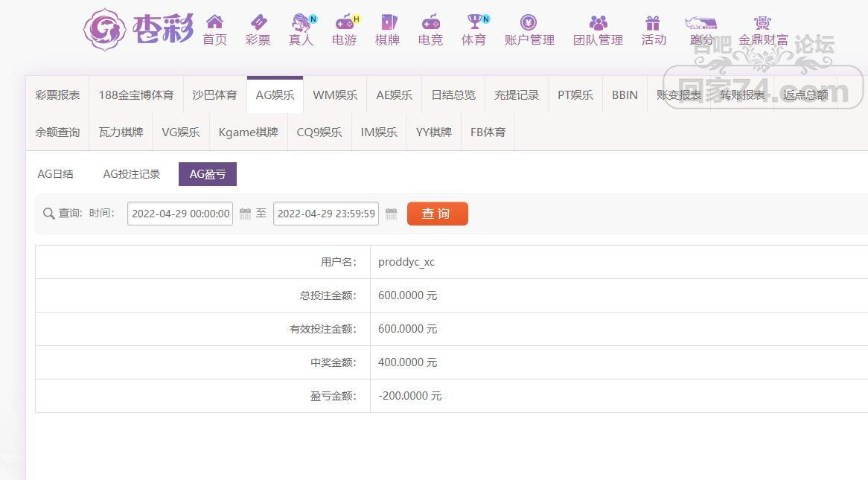Select the 真人 live dealer icon

click(301, 22)
